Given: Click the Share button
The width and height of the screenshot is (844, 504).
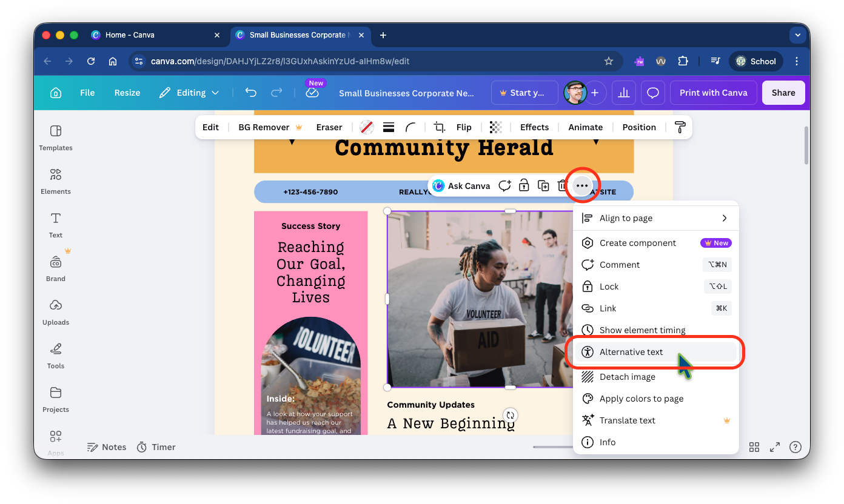Looking at the screenshot, I should pyautogui.click(x=783, y=93).
